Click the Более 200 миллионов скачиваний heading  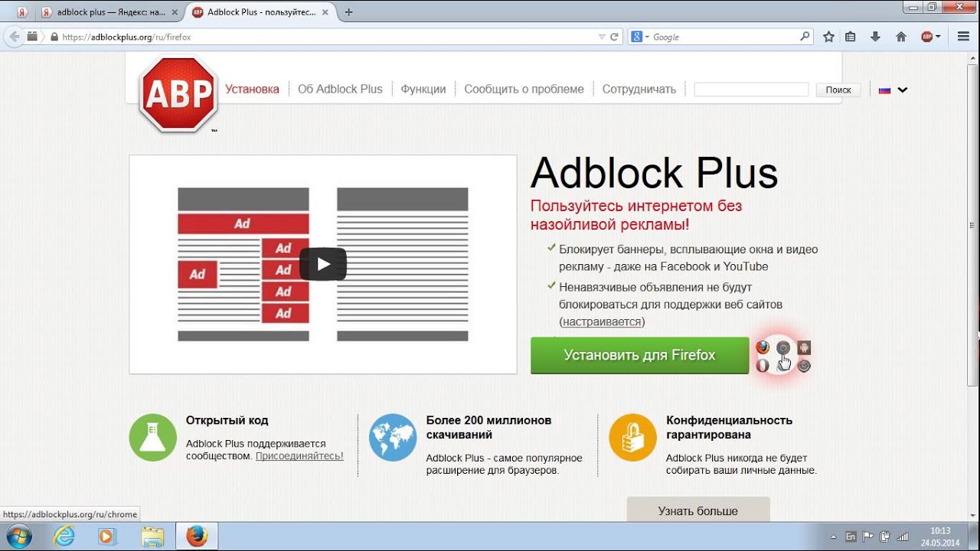pos(488,427)
